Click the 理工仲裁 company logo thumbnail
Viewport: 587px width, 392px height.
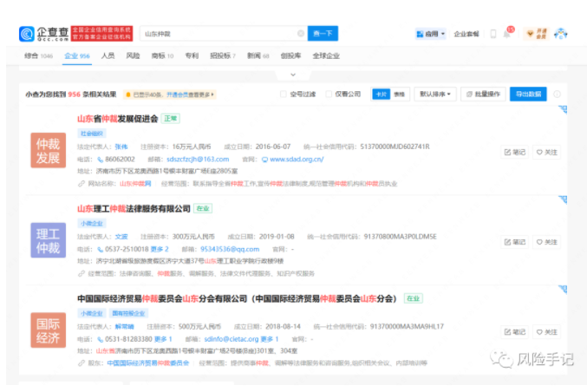(49, 240)
